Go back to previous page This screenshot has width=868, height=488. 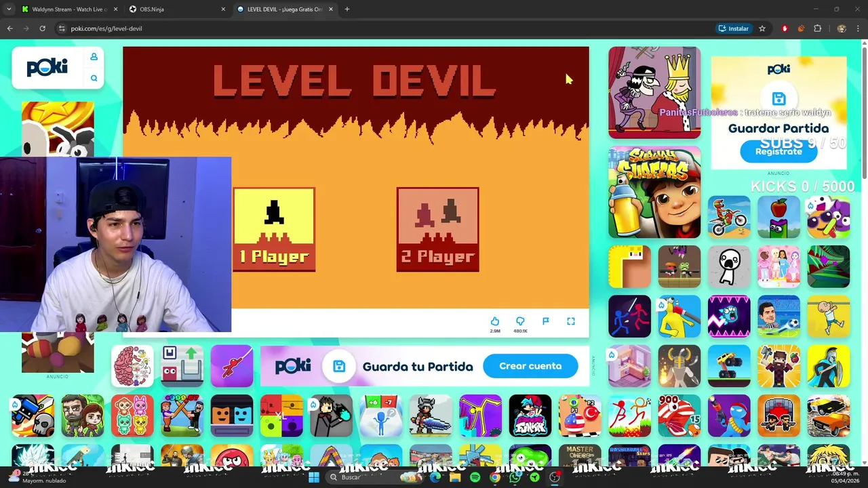9,28
